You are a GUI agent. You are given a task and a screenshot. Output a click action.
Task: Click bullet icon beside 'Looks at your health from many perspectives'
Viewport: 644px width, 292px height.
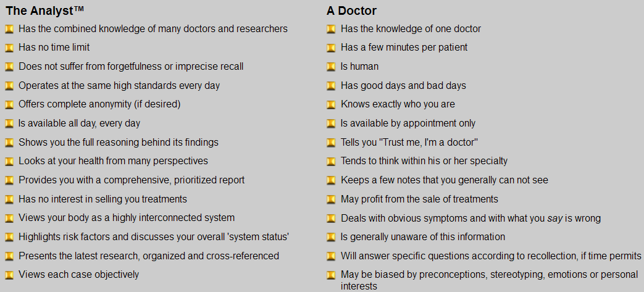click(9, 162)
